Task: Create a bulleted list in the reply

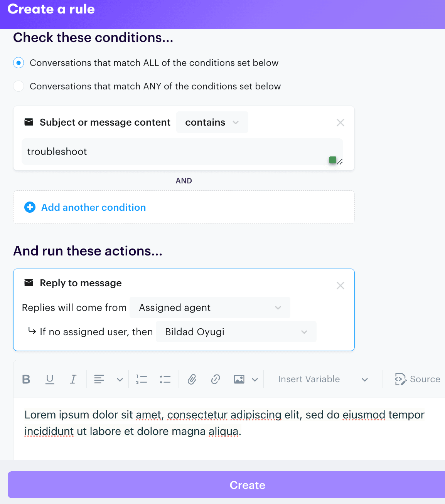Action: [165, 379]
